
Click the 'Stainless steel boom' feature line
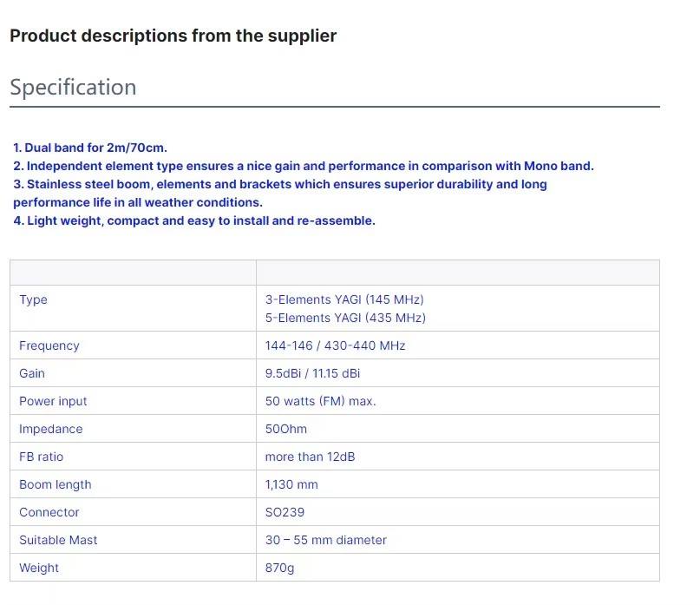(280, 193)
